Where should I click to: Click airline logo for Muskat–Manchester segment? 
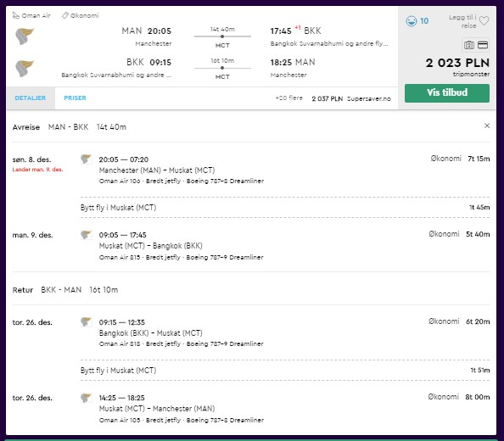[87, 398]
